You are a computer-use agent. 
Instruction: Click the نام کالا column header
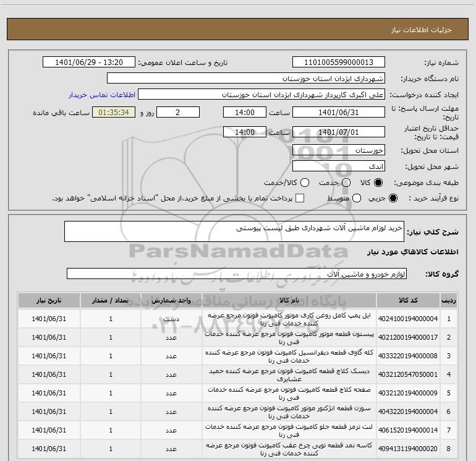289,300
